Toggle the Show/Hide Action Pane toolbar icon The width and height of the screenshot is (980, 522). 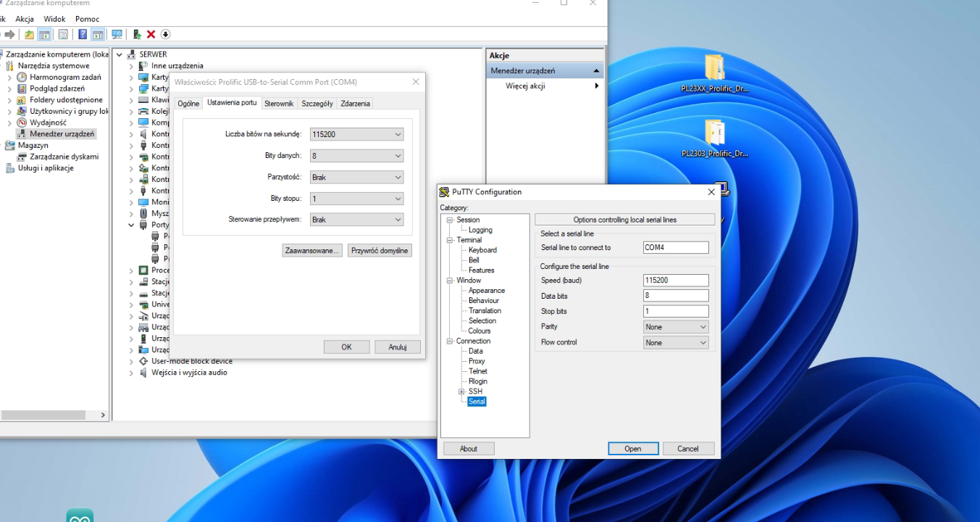point(97,34)
